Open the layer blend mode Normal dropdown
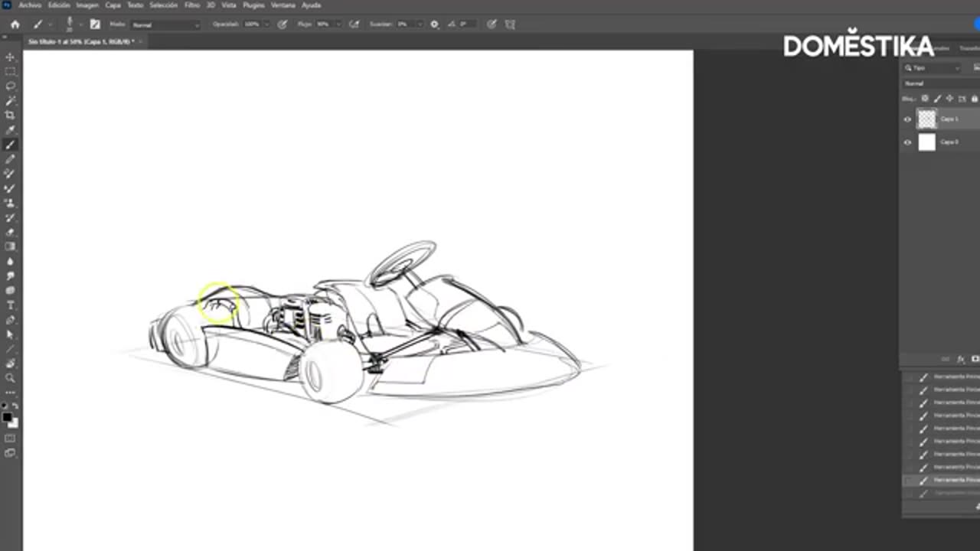 click(940, 83)
